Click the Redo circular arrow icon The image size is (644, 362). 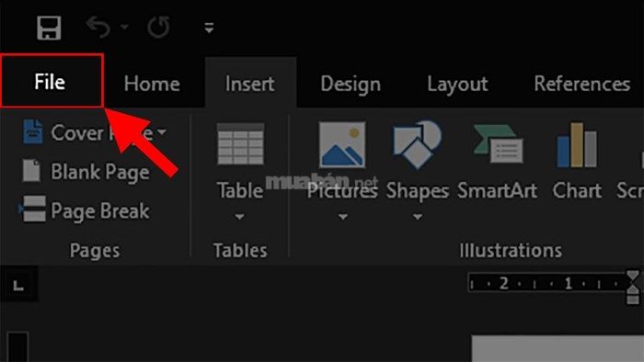tap(158, 27)
